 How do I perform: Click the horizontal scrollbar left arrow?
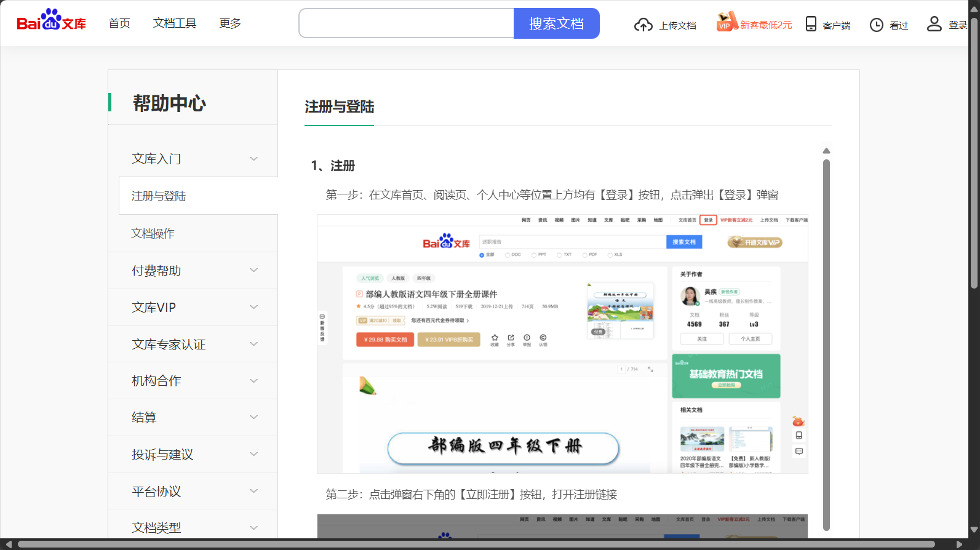[x=8, y=544]
